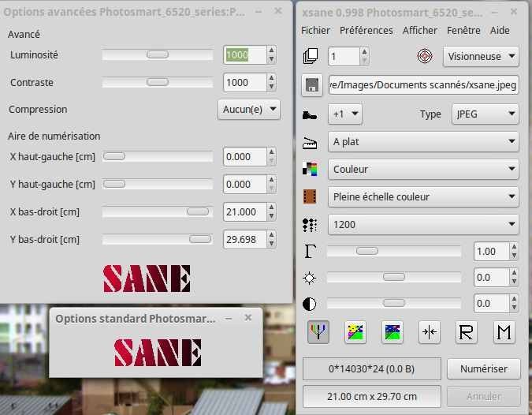Click the target icon beside Visionneuse

click(x=426, y=56)
